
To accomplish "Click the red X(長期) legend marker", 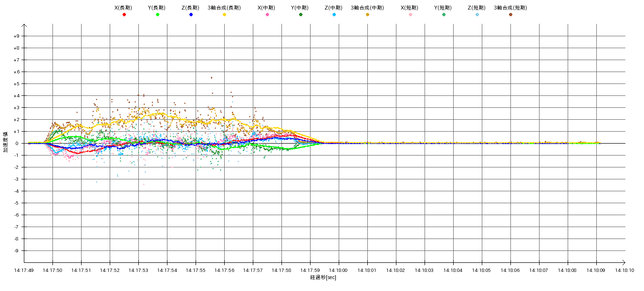I will (x=124, y=15).
